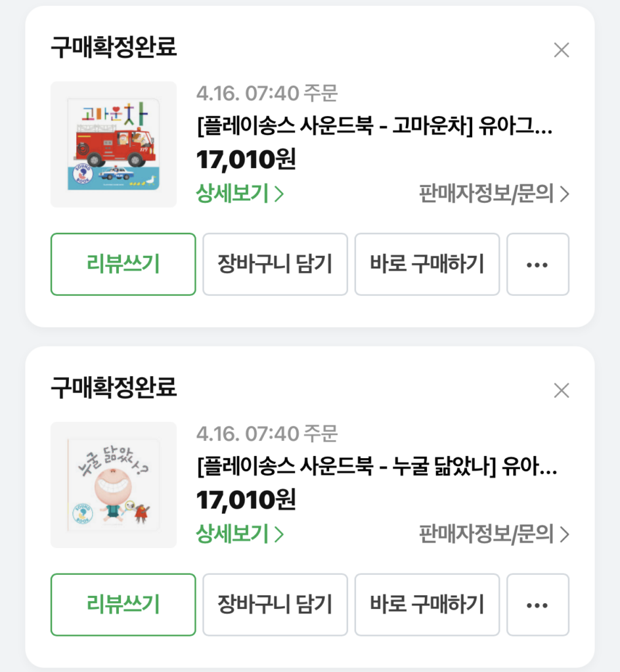The width and height of the screenshot is (620, 672).
Task: Tap the 누굴 닮았나 book cover thumbnail
Action: click(x=114, y=485)
